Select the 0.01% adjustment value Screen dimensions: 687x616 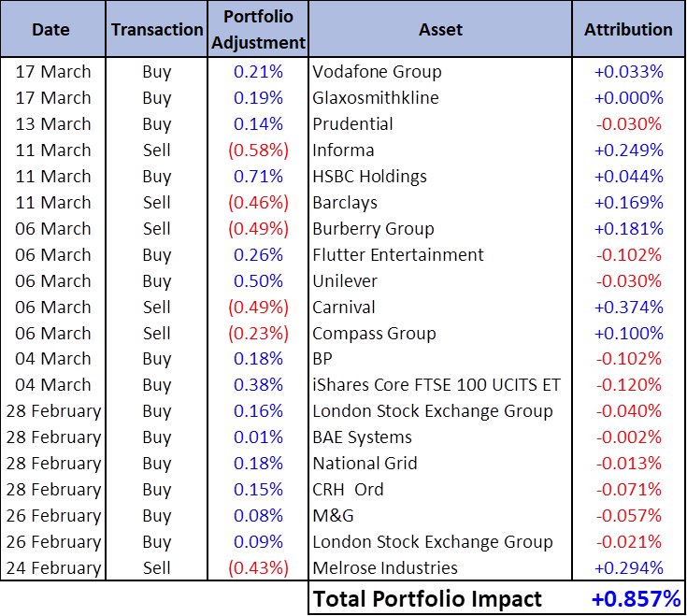pos(258,437)
